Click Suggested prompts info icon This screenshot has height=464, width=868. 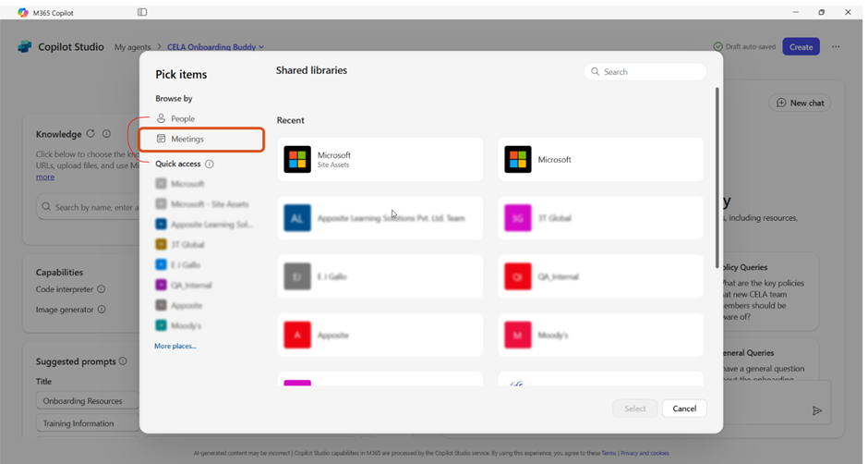123,360
